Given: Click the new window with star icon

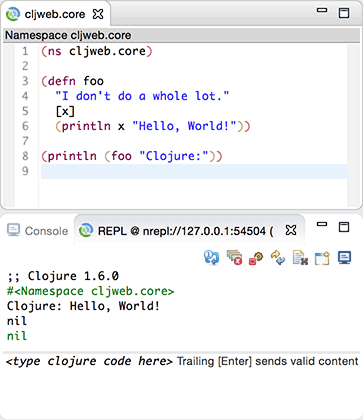Looking at the screenshot, I should [x=322, y=258].
